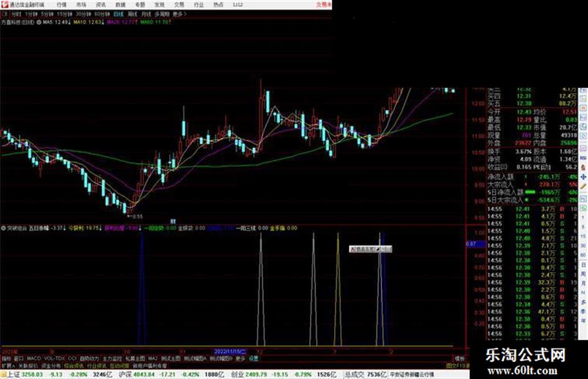Screen dimensions: 588x379
Task: Click the 沪深 index value 4043.84
Action: (x=144, y=375)
